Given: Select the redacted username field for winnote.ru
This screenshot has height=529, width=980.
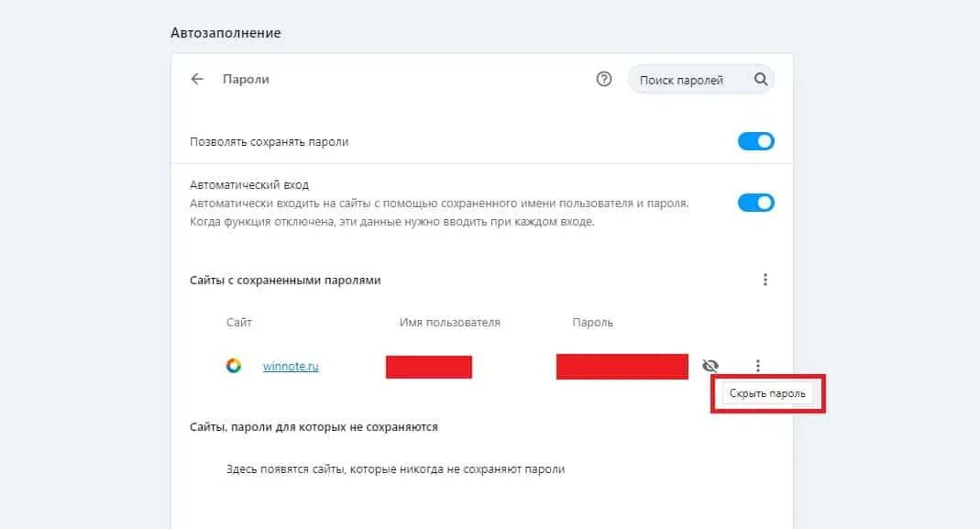Looking at the screenshot, I should 428,367.
